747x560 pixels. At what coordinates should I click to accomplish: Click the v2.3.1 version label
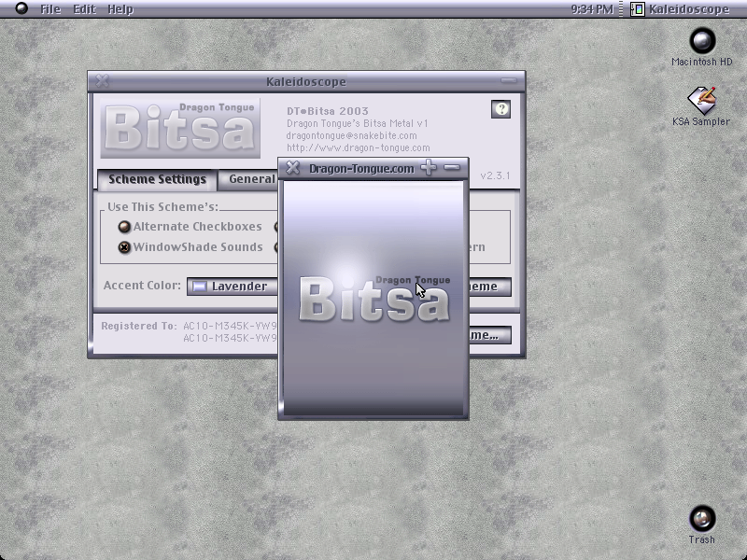[495, 175]
